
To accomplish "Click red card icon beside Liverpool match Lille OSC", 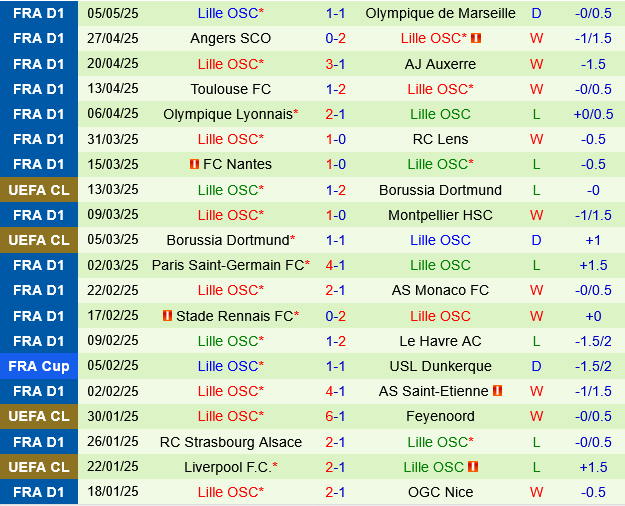I will click(473, 467).
